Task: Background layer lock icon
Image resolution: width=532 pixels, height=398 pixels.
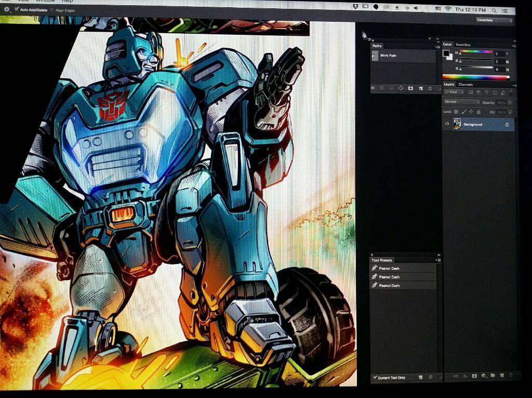Action: [507, 125]
